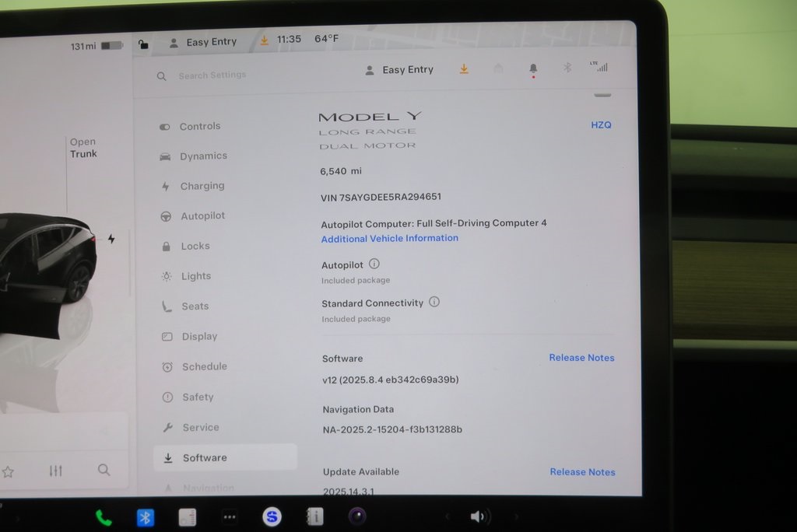Open Lights settings
This screenshot has height=532, width=797.
point(186,276)
